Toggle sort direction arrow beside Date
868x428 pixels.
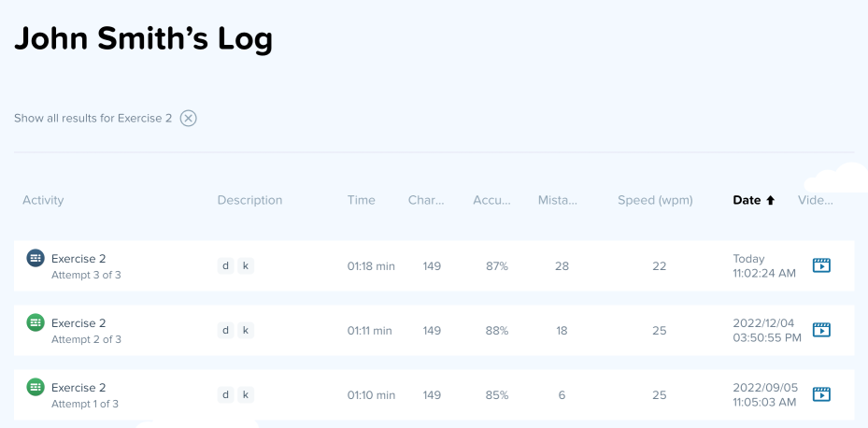coord(771,200)
